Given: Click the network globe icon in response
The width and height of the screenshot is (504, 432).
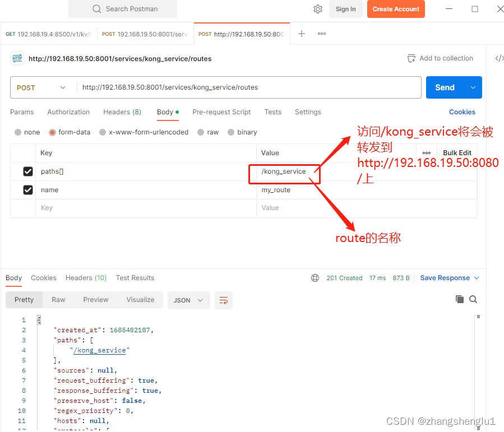Looking at the screenshot, I should pos(315,278).
